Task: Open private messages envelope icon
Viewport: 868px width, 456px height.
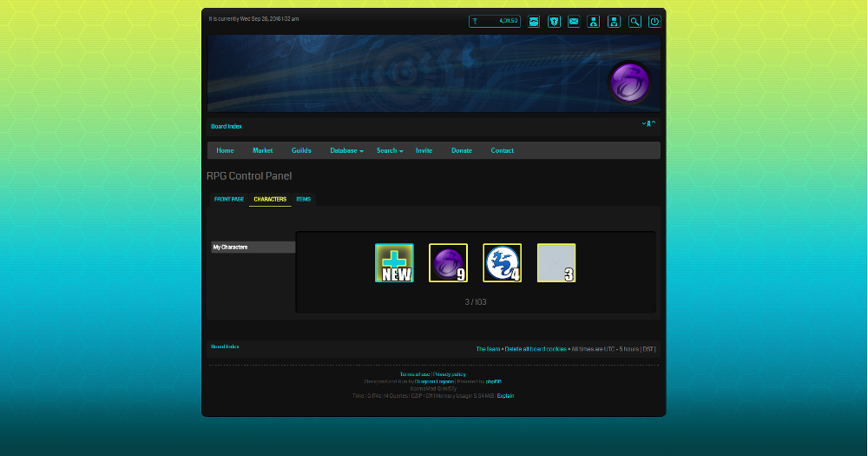Action: coord(574,22)
